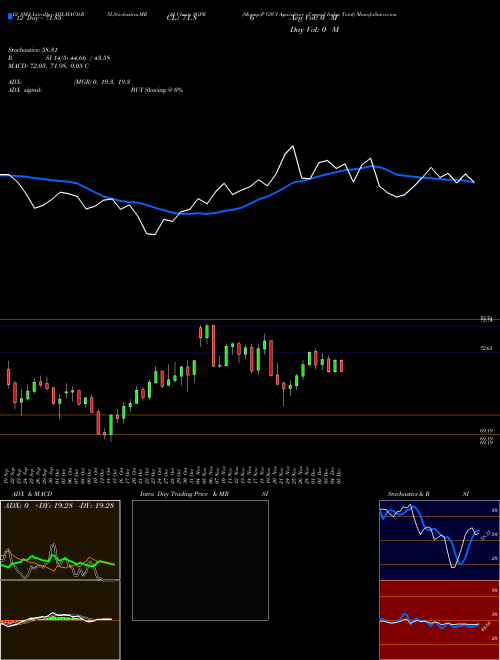This screenshot has height=660, width=500.
Task: Click the rotated 58.31 value in Stochastics panel
Action: (x=484, y=535)
